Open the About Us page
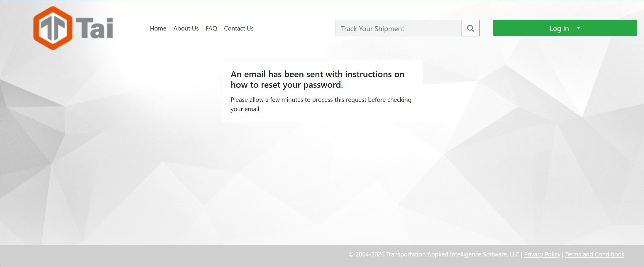 tap(186, 28)
